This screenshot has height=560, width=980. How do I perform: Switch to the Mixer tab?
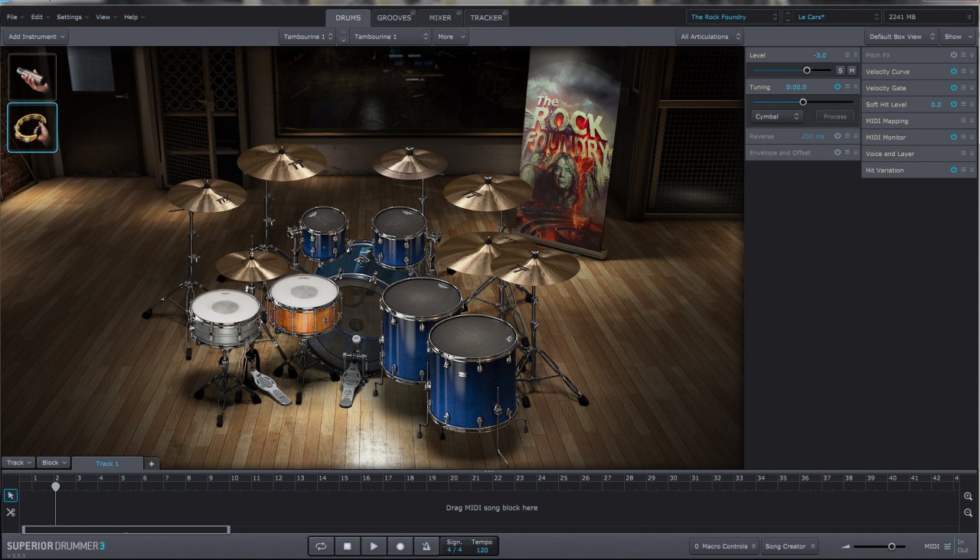440,18
